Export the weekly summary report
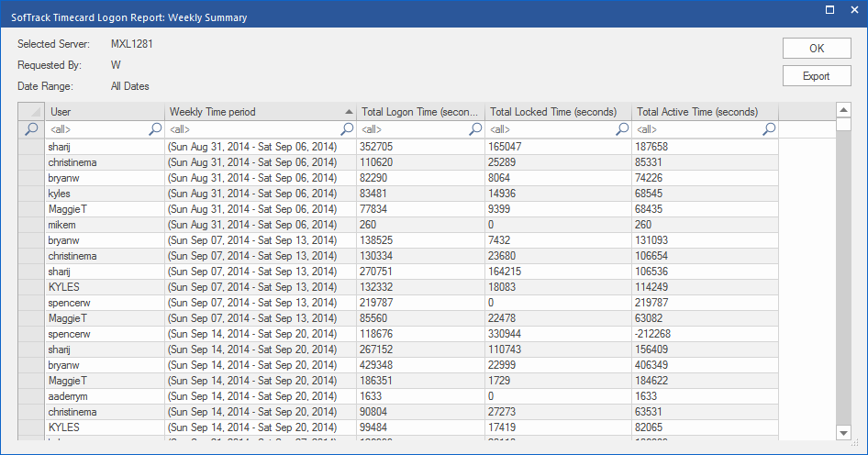 click(x=816, y=76)
